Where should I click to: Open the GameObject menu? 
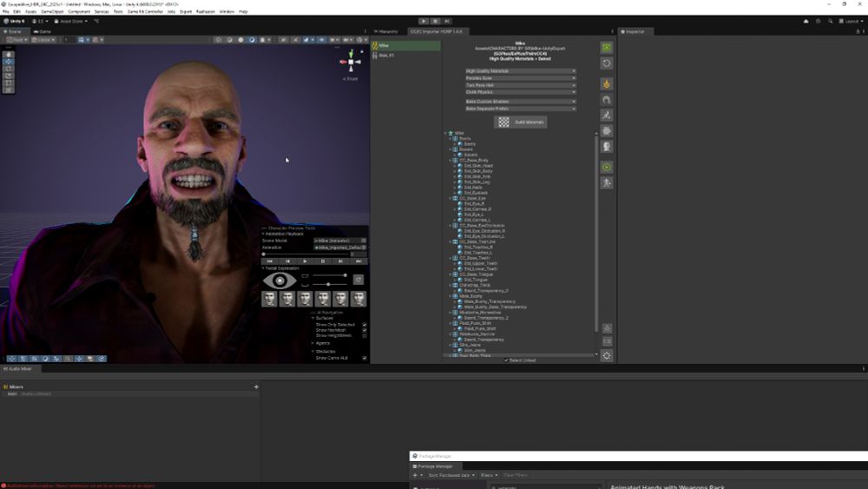(53, 11)
